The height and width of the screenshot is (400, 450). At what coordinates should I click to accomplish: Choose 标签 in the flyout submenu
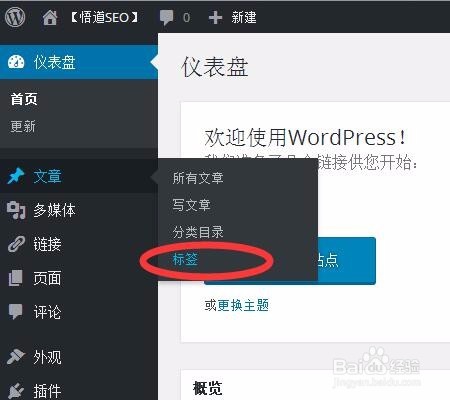[x=185, y=259]
